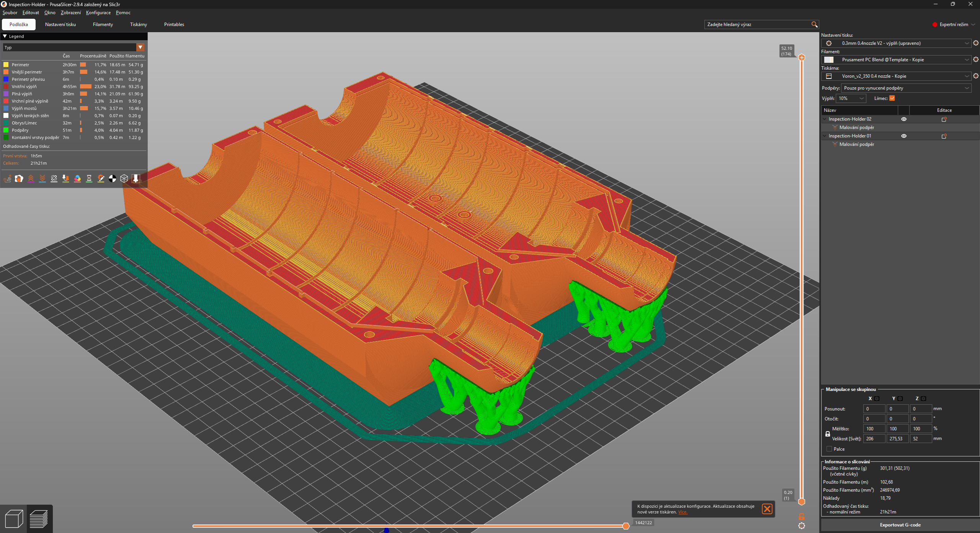Toggle travel moves visibility icon in legend
This screenshot has width=980, height=533.
pos(7,178)
